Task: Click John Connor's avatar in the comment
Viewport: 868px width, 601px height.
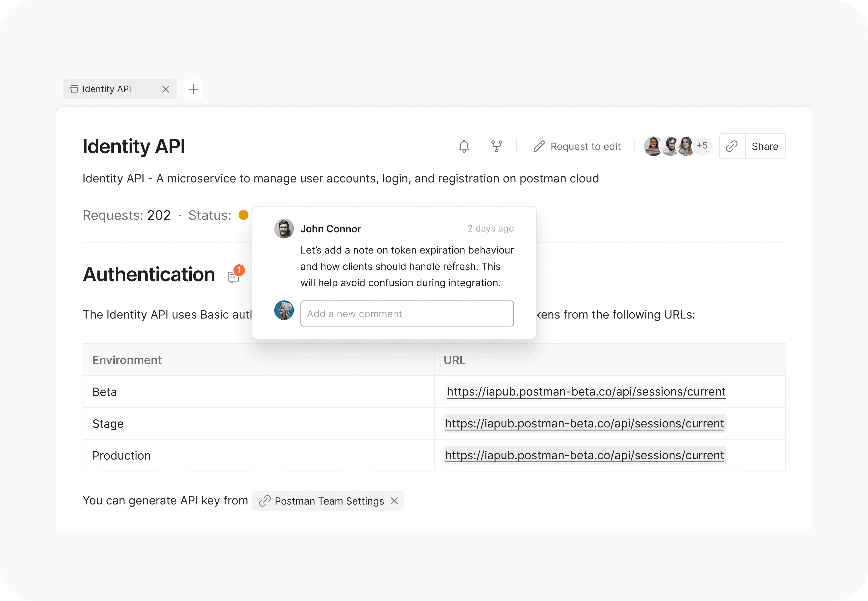Action: 284,229
